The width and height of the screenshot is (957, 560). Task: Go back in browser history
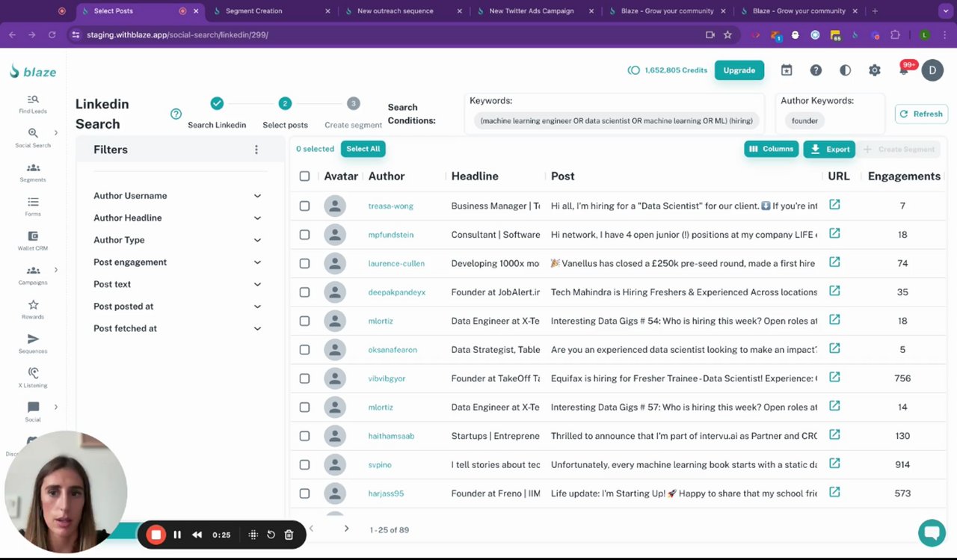(13, 35)
